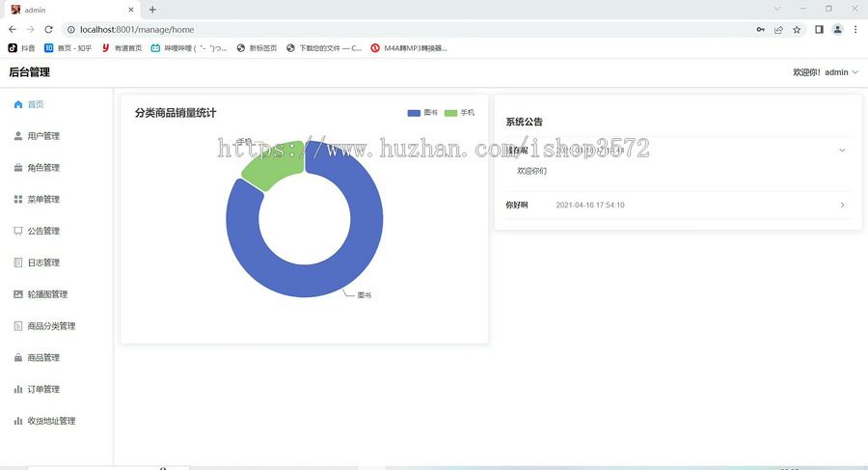Image resolution: width=868 pixels, height=470 pixels.
Task: Open the 欢迎你! admin user dropdown
Action: click(826, 72)
